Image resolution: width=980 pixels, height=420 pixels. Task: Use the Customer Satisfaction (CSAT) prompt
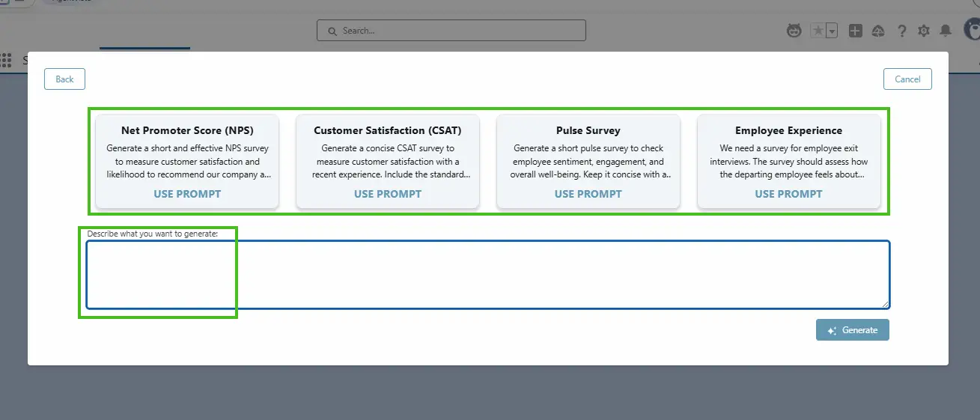coord(388,194)
